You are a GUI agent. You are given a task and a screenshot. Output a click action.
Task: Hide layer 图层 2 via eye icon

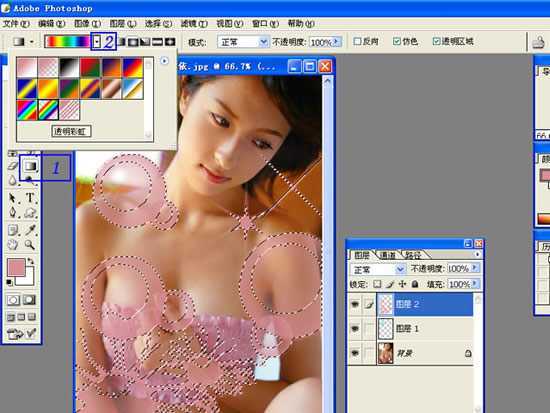(355, 304)
